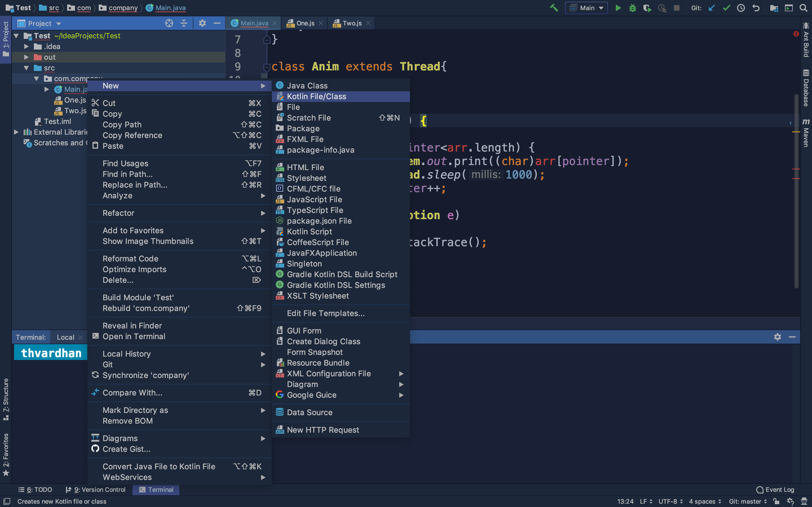Select Kotlin File/Class from New submenu
The width and height of the screenshot is (812, 507).
pos(316,96)
